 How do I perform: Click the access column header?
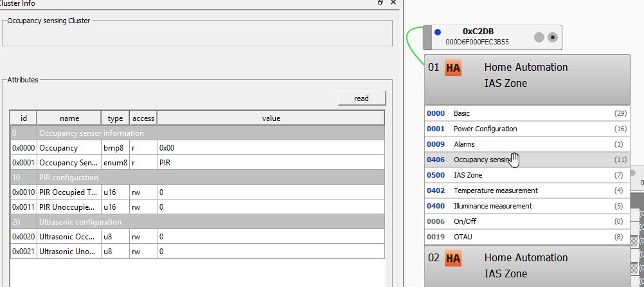click(143, 118)
